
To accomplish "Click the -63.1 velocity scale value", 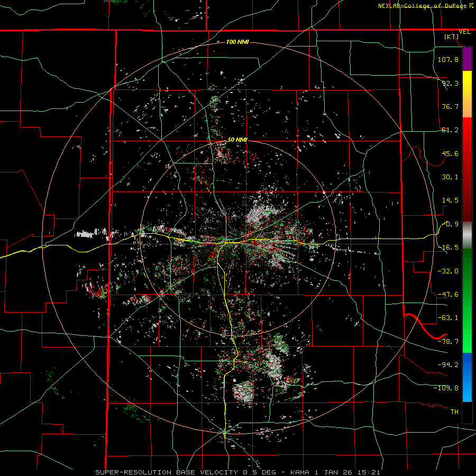I will 448,318.
